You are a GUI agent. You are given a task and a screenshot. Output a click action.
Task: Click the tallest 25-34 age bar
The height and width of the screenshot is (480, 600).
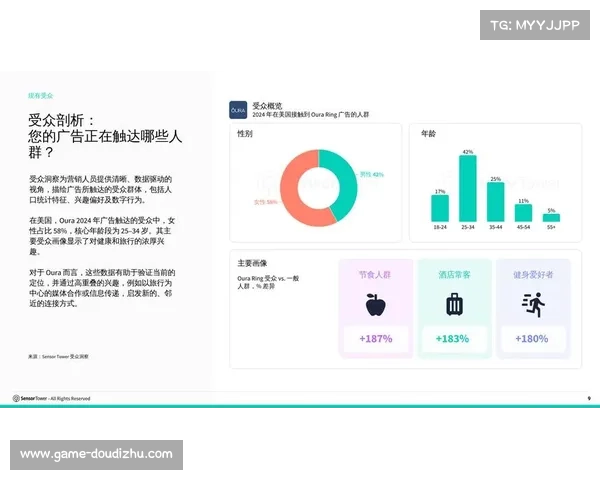tap(468, 188)
